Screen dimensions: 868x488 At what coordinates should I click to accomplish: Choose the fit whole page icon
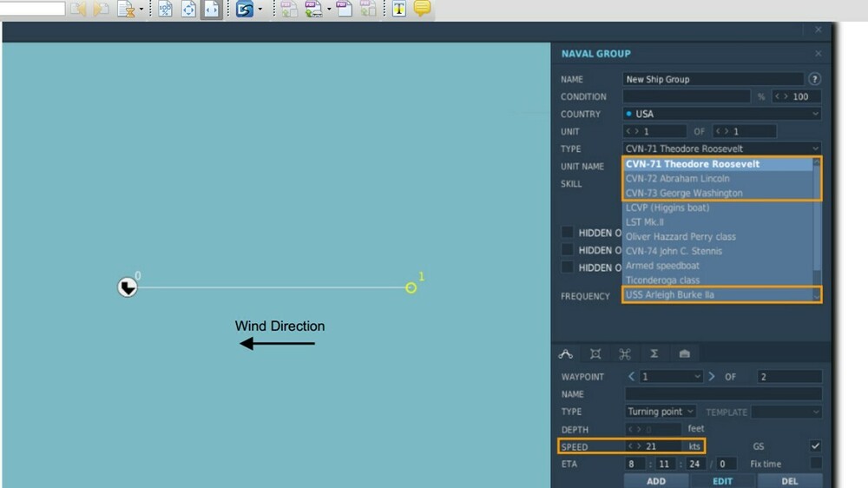pyautogui.click(x=188, y=9)
